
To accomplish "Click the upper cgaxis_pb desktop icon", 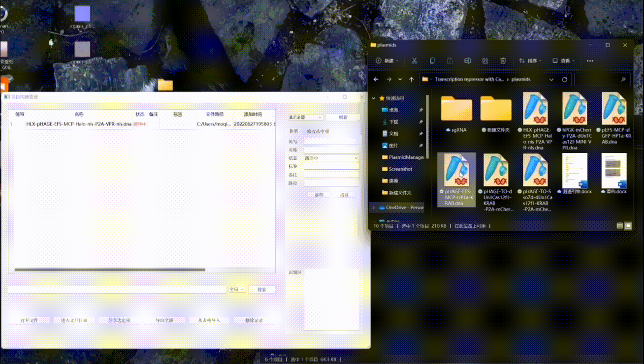I will [82, 17].
